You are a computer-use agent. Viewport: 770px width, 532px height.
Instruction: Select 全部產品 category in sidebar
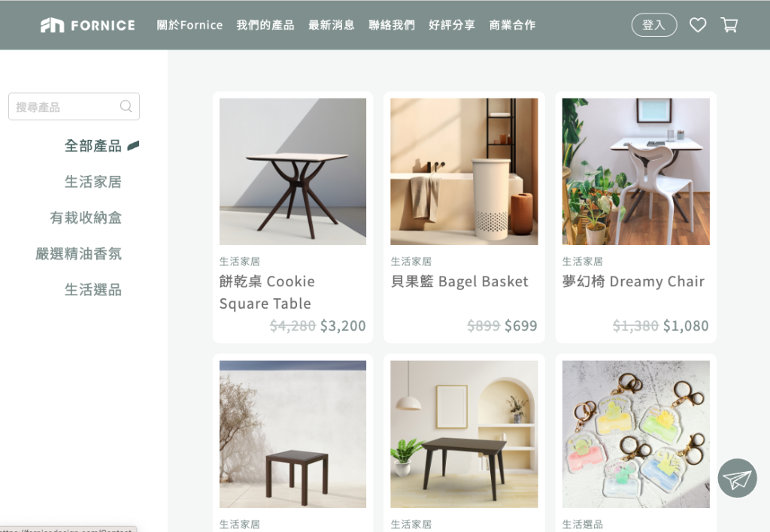pos(92,146)
